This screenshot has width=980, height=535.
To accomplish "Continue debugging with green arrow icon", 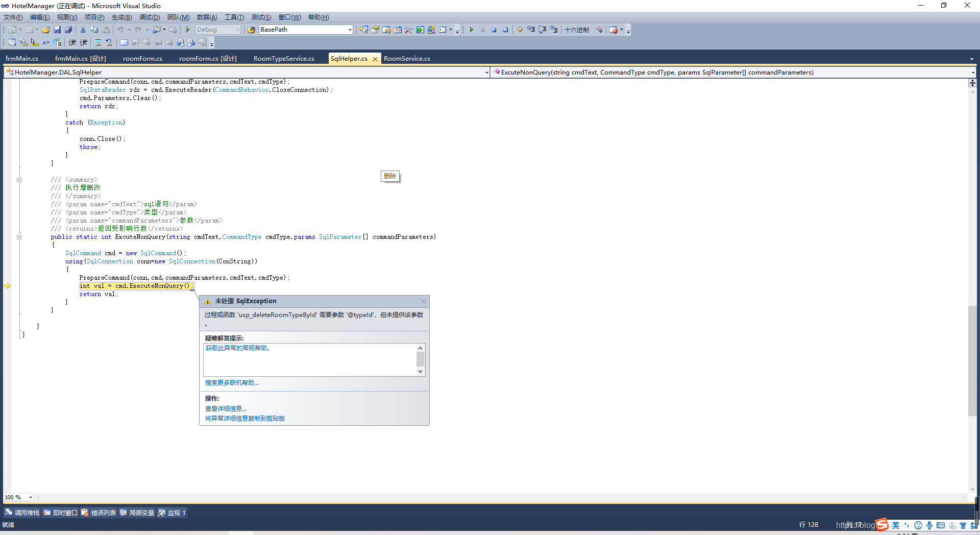I will [472, 30].
